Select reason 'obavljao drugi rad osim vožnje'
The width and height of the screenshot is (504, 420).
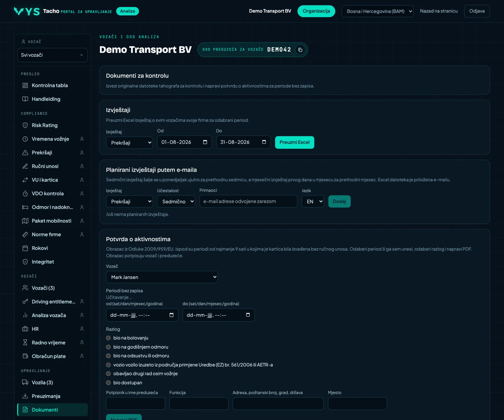pyautogui.click(x=108, y=374)
